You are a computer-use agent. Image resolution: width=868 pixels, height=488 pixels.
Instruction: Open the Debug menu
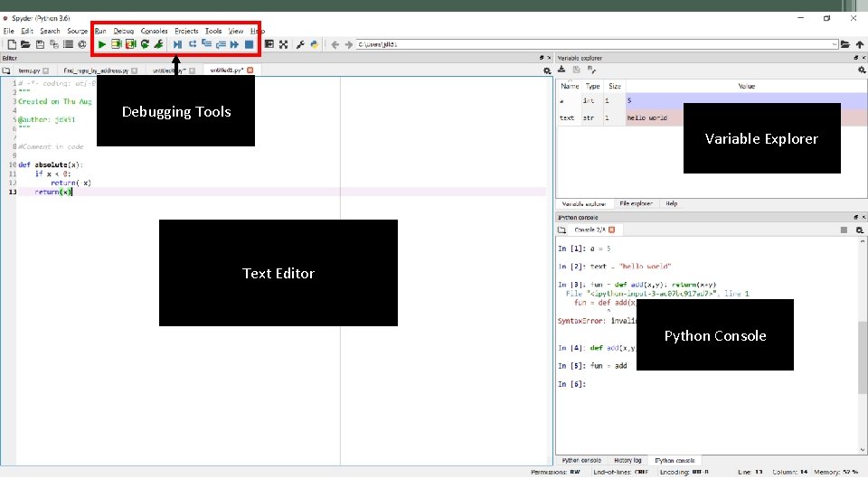(x=124, y=31)
